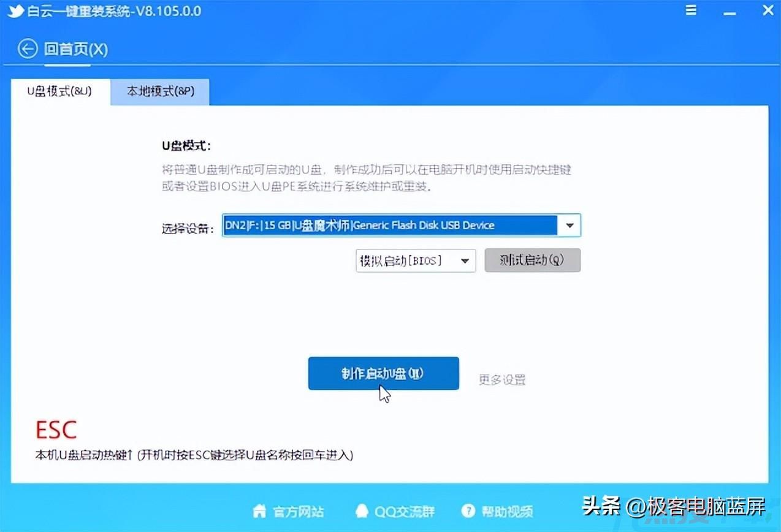Click the red ESC hotkey text
781x532 pixels.
(56, 430)
